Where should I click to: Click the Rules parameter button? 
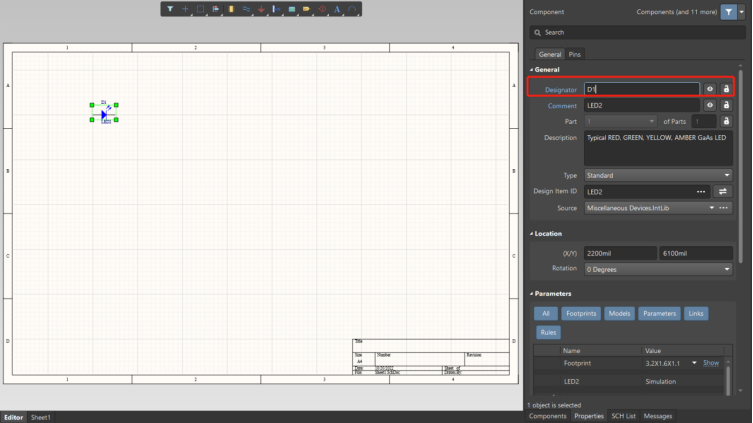coord(547,332)
